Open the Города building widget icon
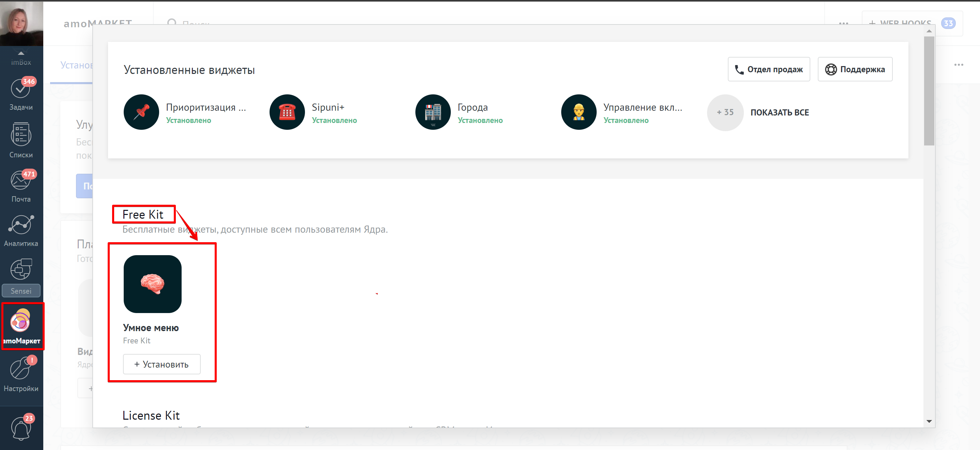This screenshot has height=450, width=980. [432, 112]
